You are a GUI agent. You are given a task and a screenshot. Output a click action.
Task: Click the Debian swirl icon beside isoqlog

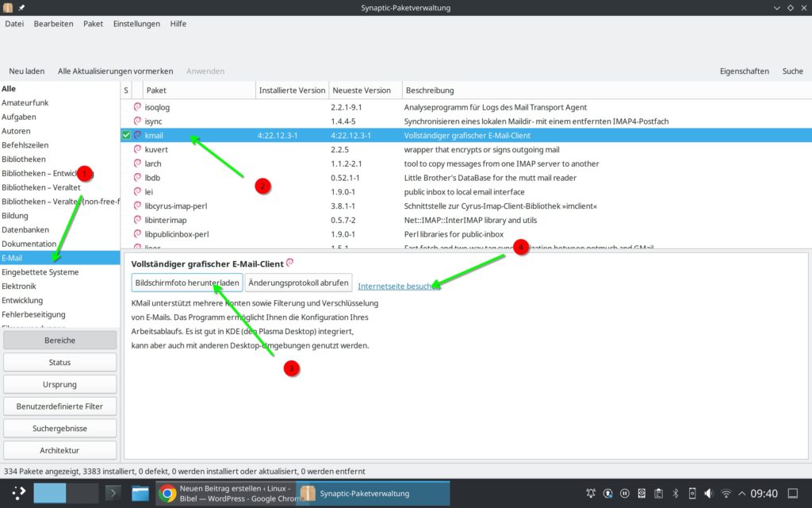click(137, 107)
